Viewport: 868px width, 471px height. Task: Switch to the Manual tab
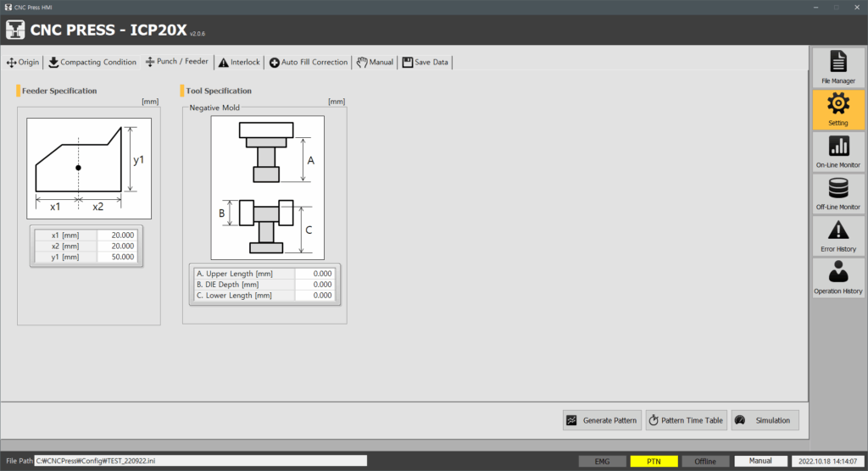point(375,62)
